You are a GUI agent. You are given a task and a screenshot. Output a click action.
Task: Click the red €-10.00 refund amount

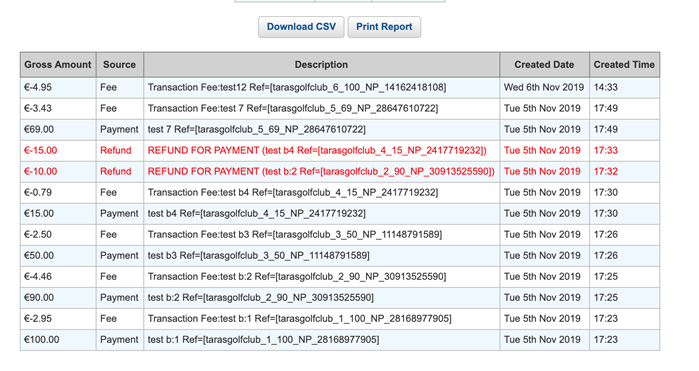point(41,171)
